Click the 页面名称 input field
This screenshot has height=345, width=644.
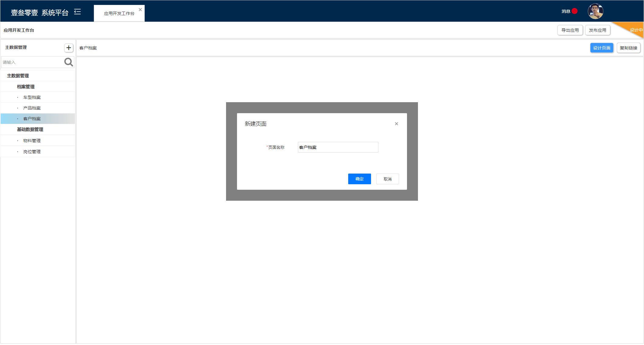[x=338, y=147]
